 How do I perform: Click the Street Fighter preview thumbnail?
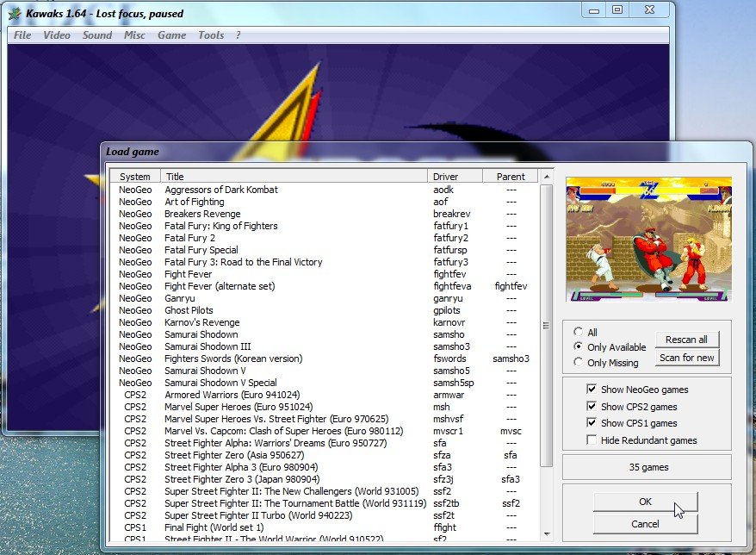(x=648, y=240)
